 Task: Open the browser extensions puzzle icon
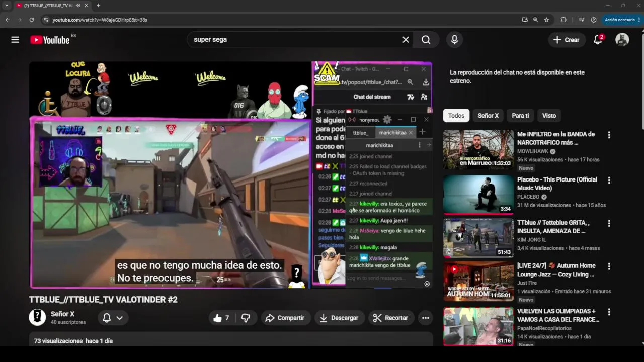point(563,20)
